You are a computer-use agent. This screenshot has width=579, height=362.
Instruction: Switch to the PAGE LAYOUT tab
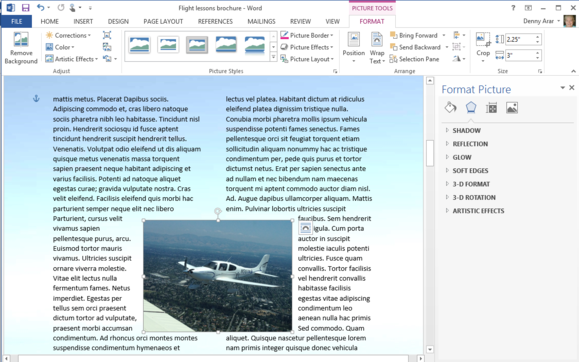click(163, 21)
